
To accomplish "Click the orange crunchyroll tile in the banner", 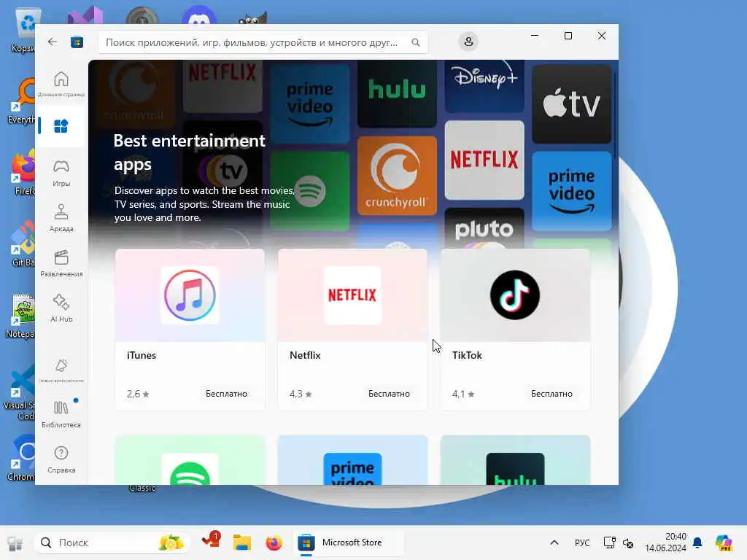I will pyautogui.click(x=397, y=175).
